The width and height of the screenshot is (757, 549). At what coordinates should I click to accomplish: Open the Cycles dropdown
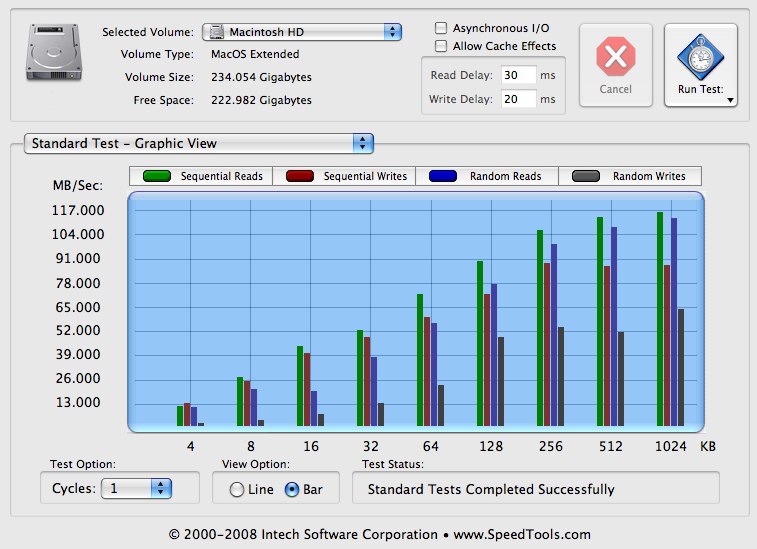point(136,489)
